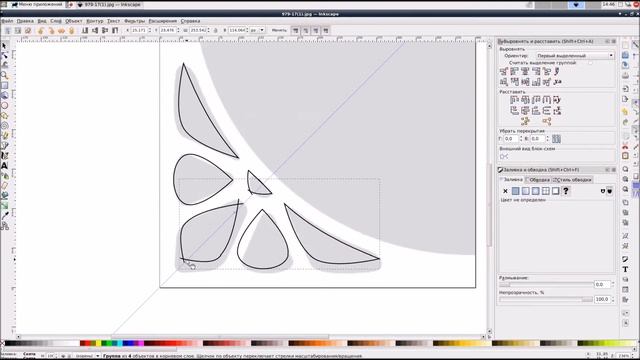This screenshot has width=640, height=360.
Task: Open Файл menu
Action: point(7,21)
